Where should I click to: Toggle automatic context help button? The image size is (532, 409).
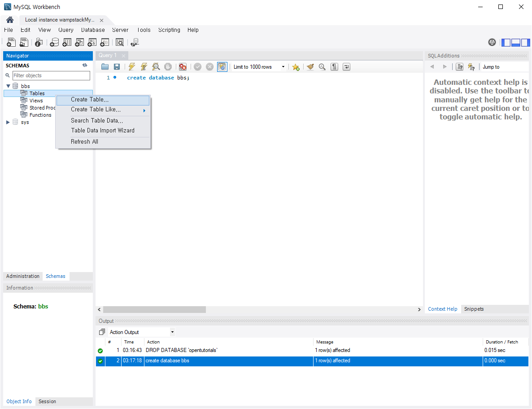(471, 67)
